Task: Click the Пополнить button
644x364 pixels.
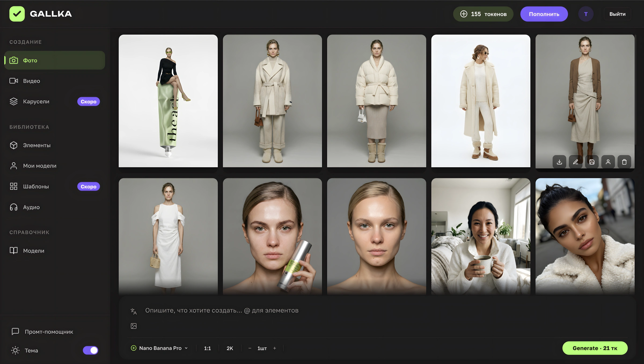Action: 544,14
